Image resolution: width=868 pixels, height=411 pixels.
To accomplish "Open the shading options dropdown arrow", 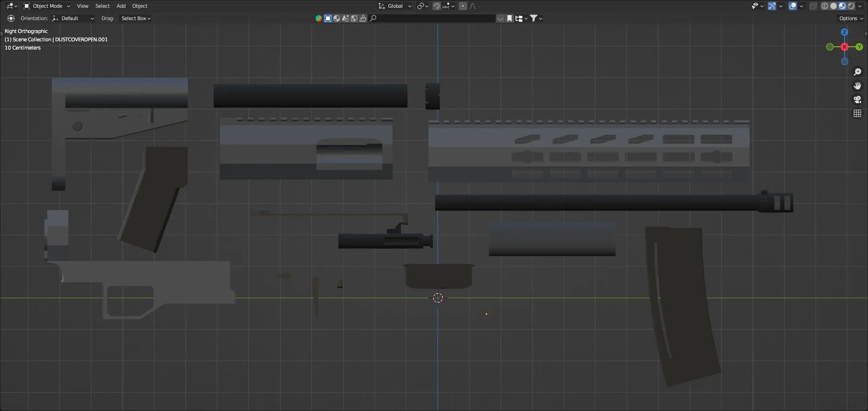I will (860, 6).
